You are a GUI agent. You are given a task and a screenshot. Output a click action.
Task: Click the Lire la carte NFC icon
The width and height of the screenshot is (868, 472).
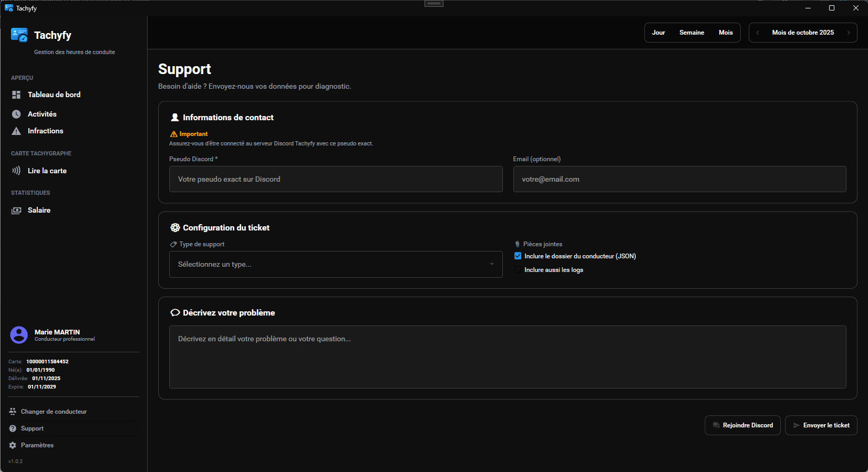point(16,171)
